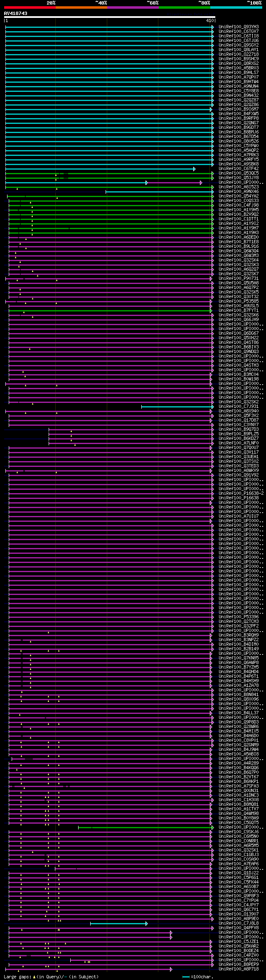Open hit UniRef100_A8X940
This screenshot has width=266, height=980.
tap(239, 411)
